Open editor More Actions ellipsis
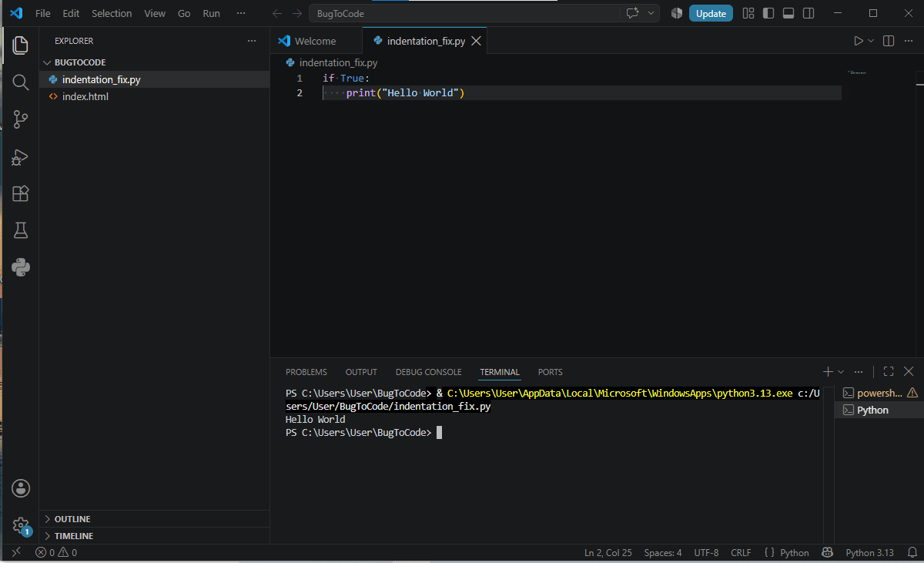 (909, 41)
